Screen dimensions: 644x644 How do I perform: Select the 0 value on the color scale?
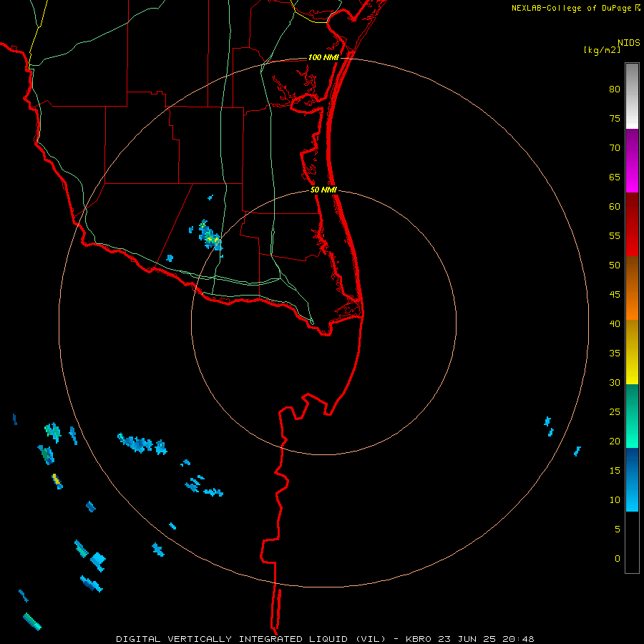coord(618,559)
